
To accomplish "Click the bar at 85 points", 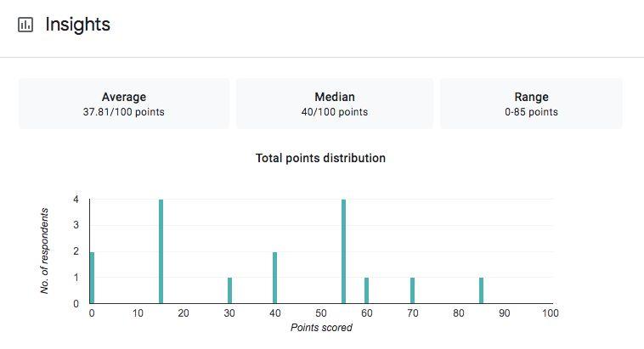I will click(481, 290).
